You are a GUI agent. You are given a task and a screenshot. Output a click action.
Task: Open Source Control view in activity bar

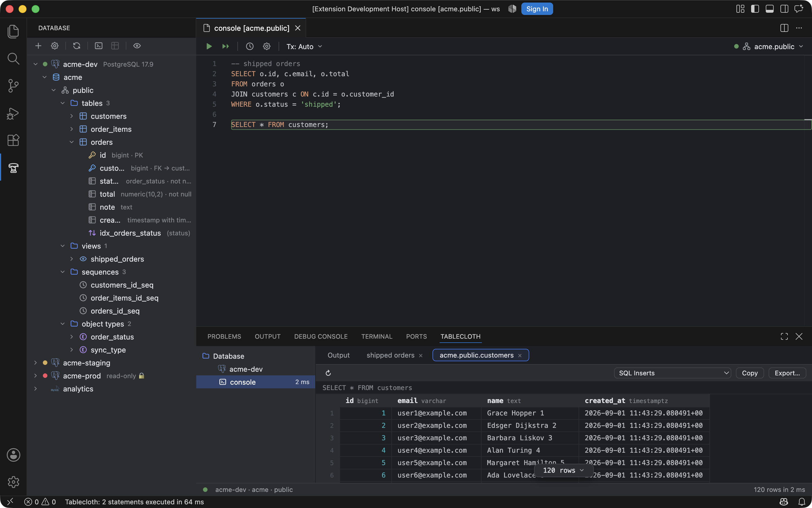13,86
